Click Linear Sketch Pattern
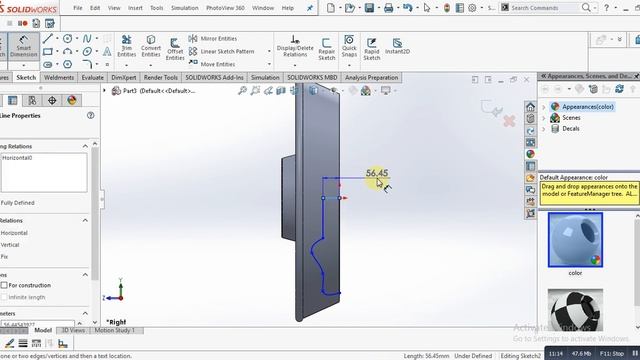Screen dimensions: 640x360 coord(222,51)
